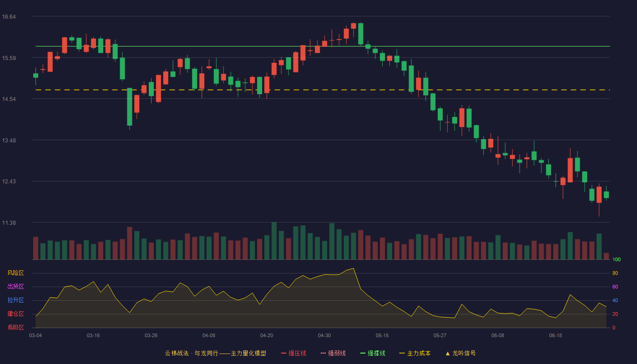Click the 13.48 price axis label
This screenshot has height=364, width=637.
(9, 140)
